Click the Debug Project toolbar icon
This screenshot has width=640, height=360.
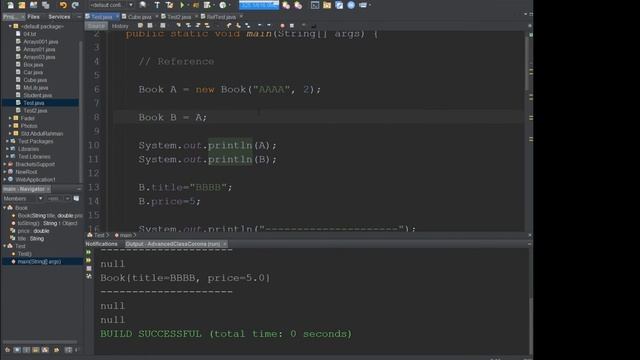(196, 5)
